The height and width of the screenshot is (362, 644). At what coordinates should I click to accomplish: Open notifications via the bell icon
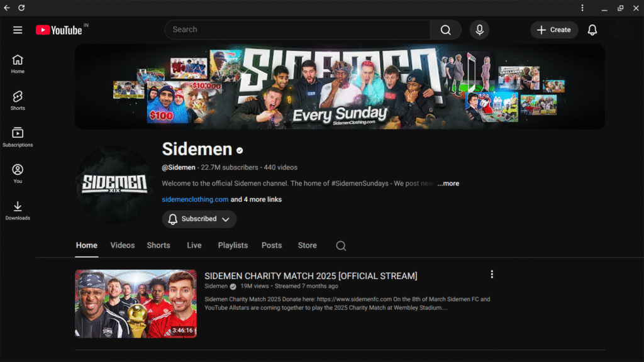pos(592,30)
